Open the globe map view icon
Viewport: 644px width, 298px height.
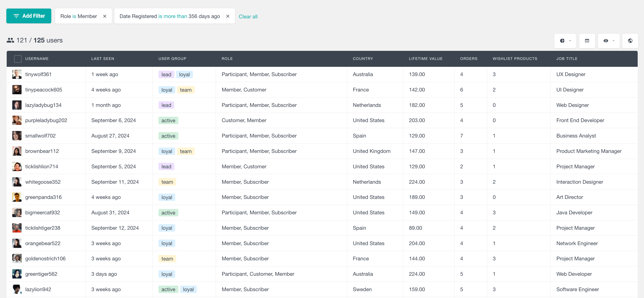click(x=630, y=41)
